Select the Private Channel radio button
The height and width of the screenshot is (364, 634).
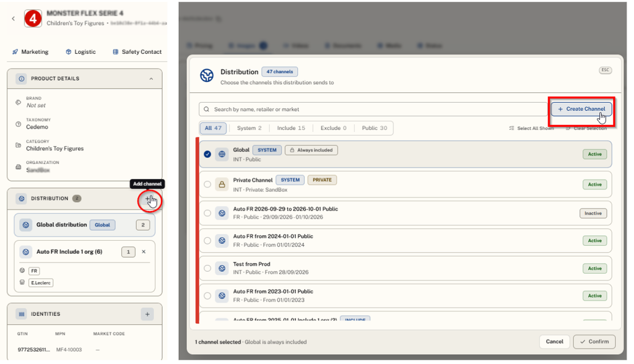tap(207, 184)
